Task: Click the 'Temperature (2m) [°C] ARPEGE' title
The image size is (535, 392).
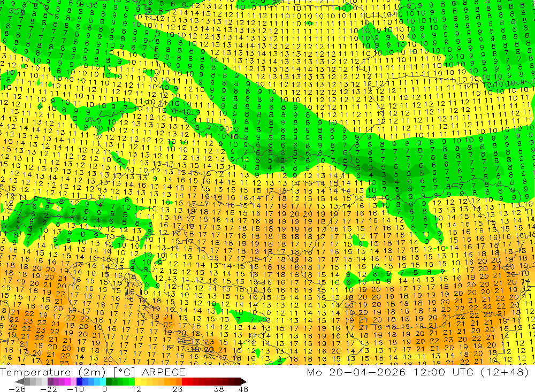Action: coord(93,372)
